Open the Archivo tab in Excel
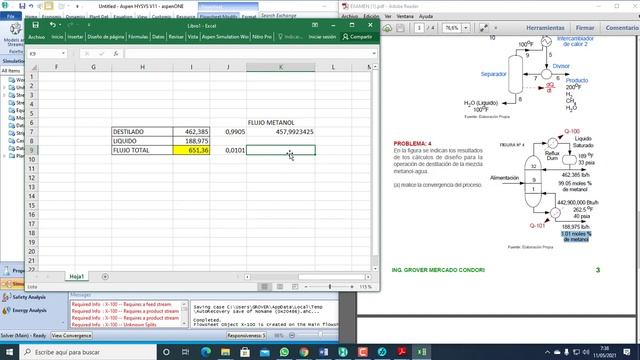Image resolution: width=640 pixels, height=360 pixels. (36, 37)
